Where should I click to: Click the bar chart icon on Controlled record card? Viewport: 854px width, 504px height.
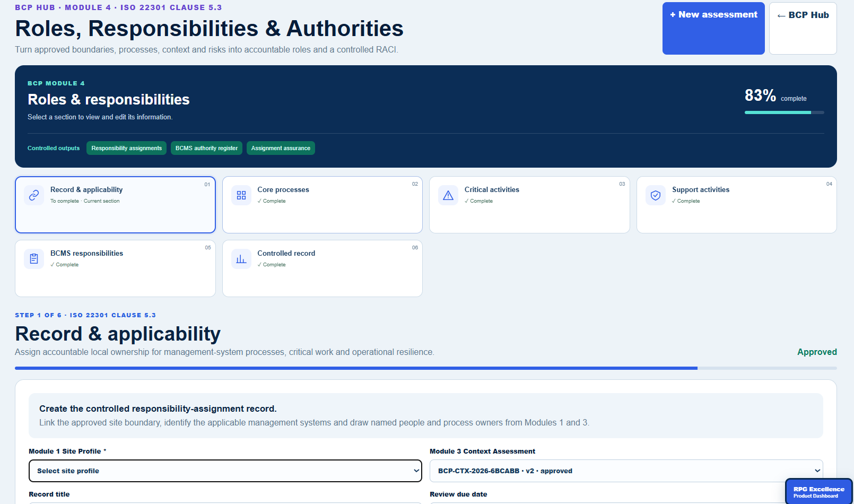point(241,259)
